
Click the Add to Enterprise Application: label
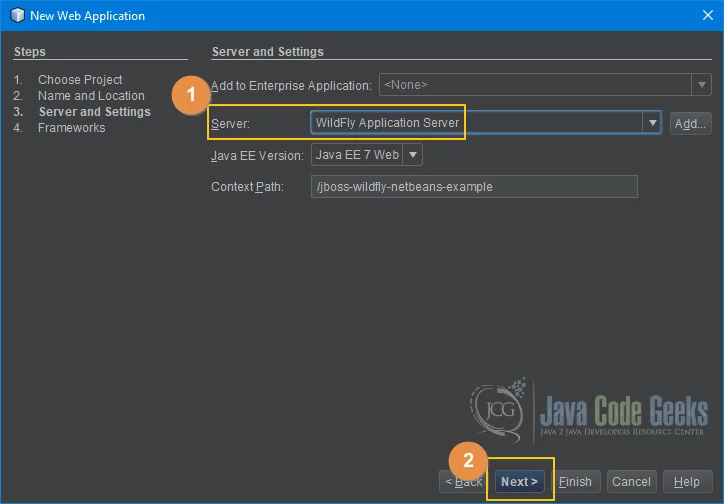(x=291, y=86)
